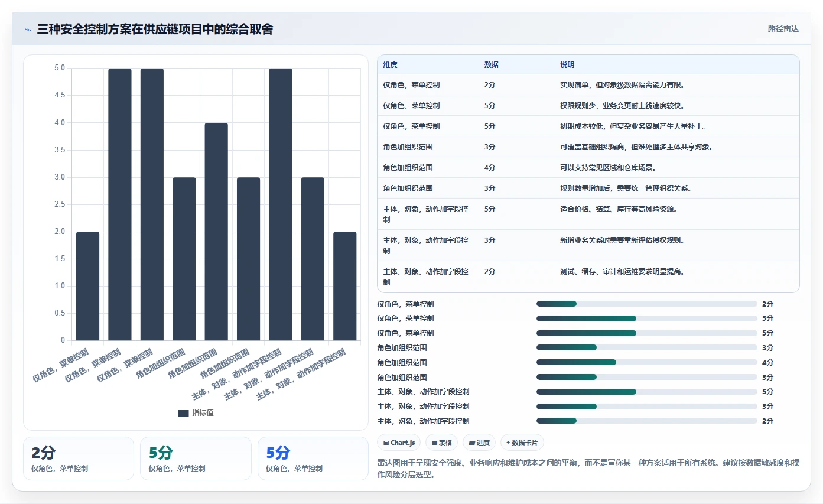Click the 主体，对象，动作加字段控制 chart bar reaching 3.0
This screenshot has width=823, height=504.
[313, 259]
